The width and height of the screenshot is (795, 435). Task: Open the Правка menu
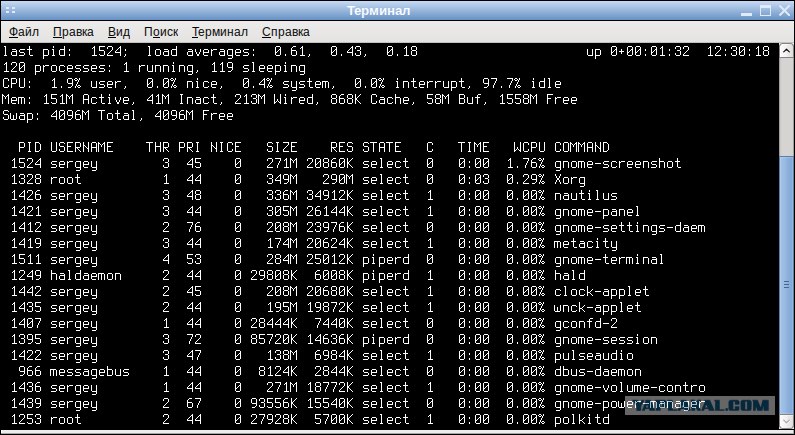[73, 32]
